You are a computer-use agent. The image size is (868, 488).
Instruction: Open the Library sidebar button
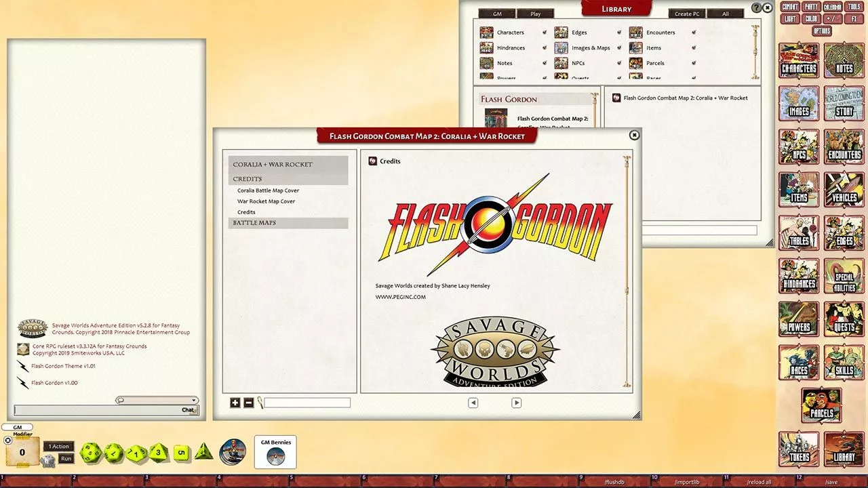[844, 450]
